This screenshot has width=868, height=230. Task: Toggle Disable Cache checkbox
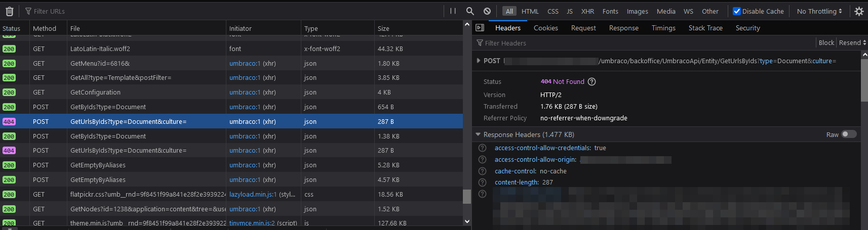(737, 11)
